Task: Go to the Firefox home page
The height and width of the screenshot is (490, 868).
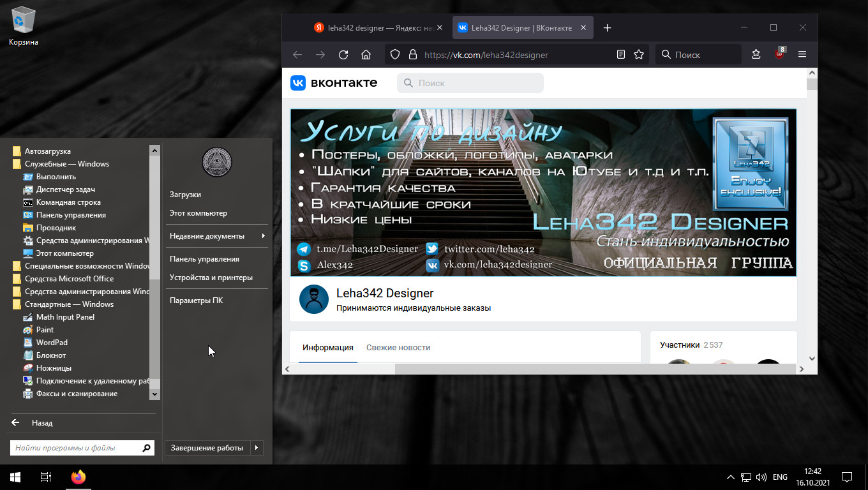Action: (x=366, y=55)
